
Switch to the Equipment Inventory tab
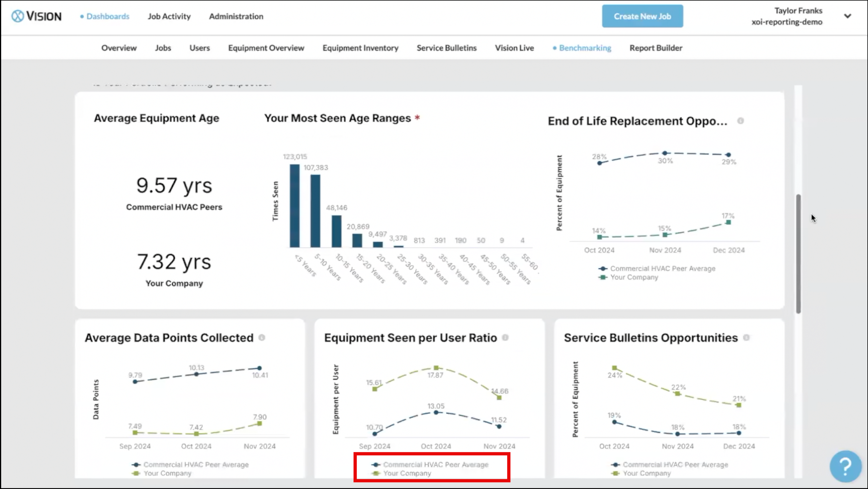(360, 48)
